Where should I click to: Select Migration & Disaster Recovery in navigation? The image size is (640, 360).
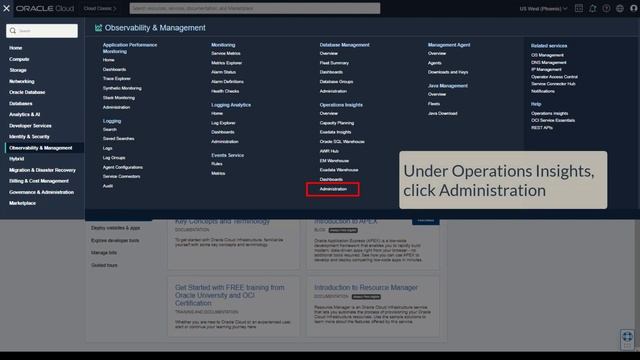coord(42,170)
